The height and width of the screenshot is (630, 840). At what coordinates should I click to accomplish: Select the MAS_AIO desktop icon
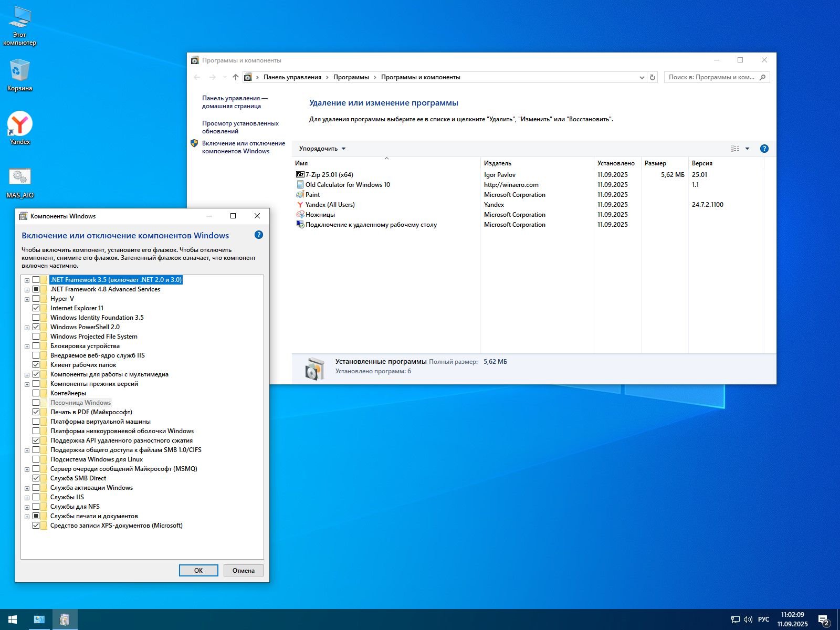pyautogui.click(x=20, y=177)
